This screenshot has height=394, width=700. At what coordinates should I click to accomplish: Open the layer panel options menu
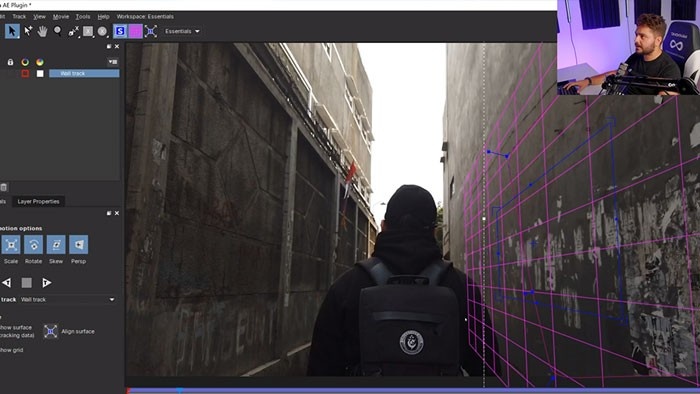coord(113,62)
